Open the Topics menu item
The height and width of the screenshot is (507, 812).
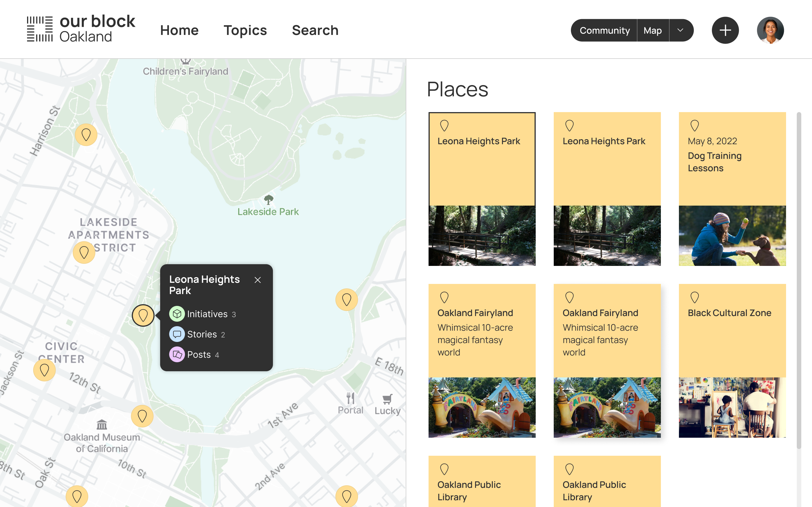point(245,30)
